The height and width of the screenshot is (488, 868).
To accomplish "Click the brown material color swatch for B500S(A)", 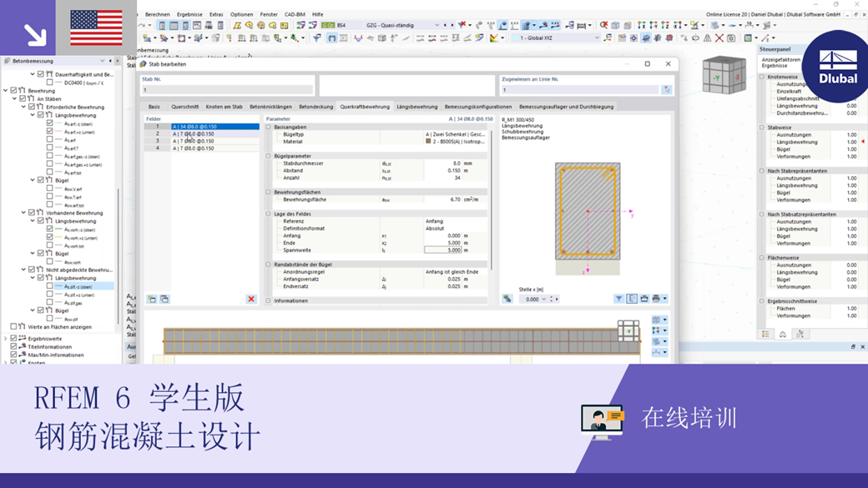I will [x=428, y=141].
